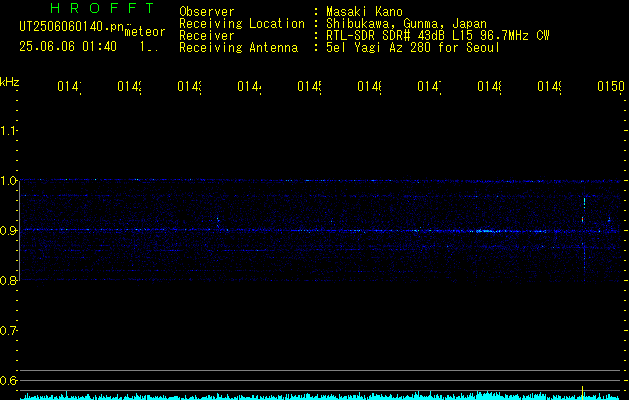Click the 'Receiving Antenna' label
629x400 pixels.
239,48
